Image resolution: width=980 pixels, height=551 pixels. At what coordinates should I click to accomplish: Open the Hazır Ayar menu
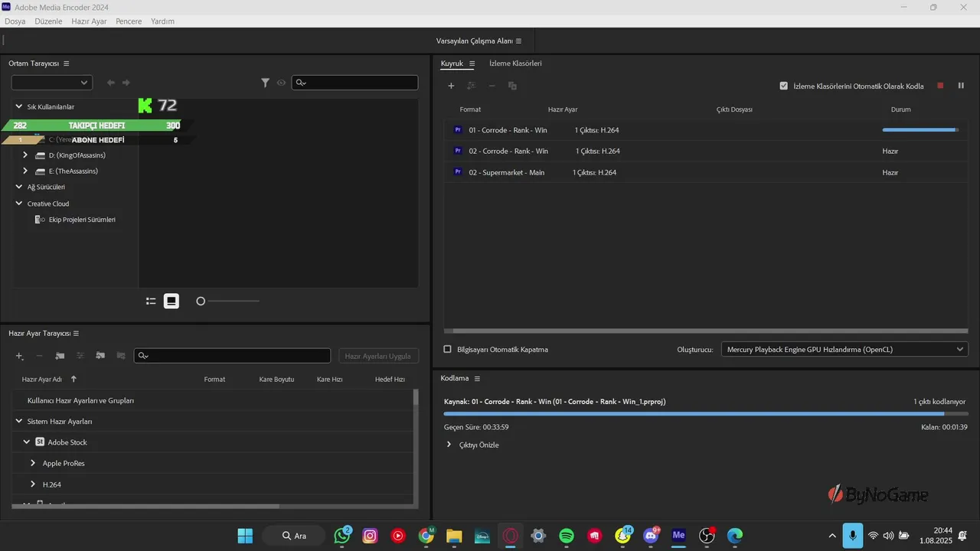click(x=89, y=21)
